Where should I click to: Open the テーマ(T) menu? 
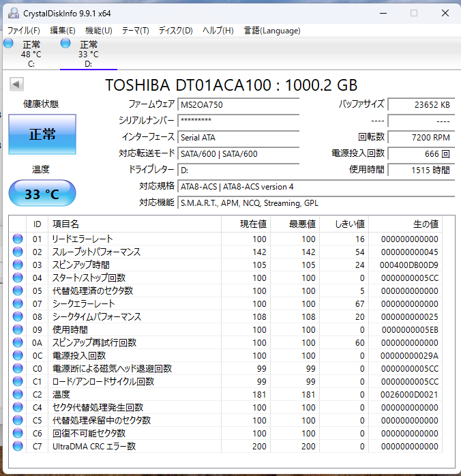(135, 31)
